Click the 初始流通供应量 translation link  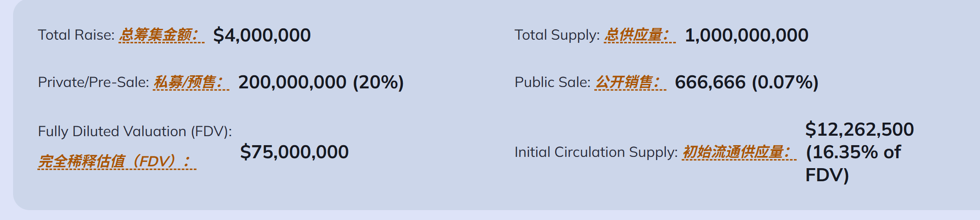click(738, 152)
